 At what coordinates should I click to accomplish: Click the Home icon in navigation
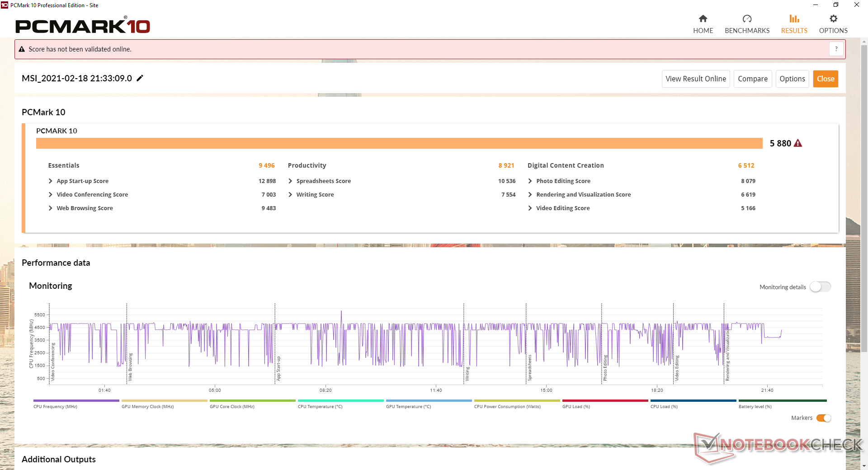pos(703,19)
